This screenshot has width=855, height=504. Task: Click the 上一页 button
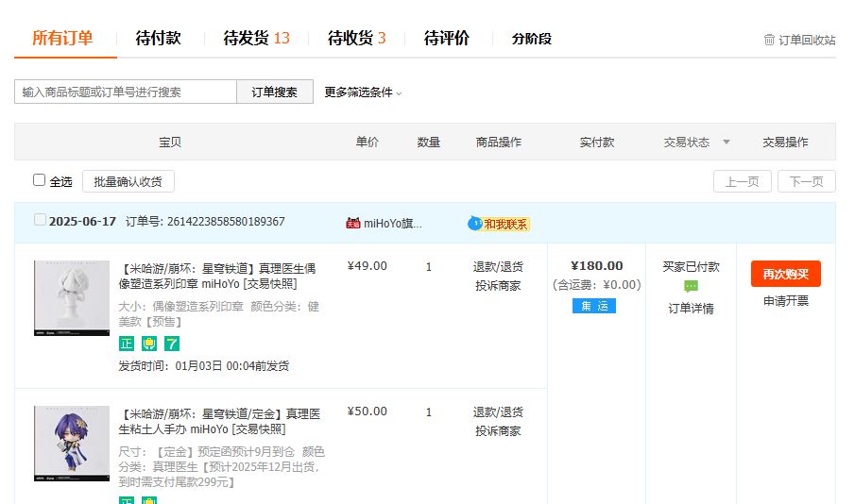tap(743, 181)
